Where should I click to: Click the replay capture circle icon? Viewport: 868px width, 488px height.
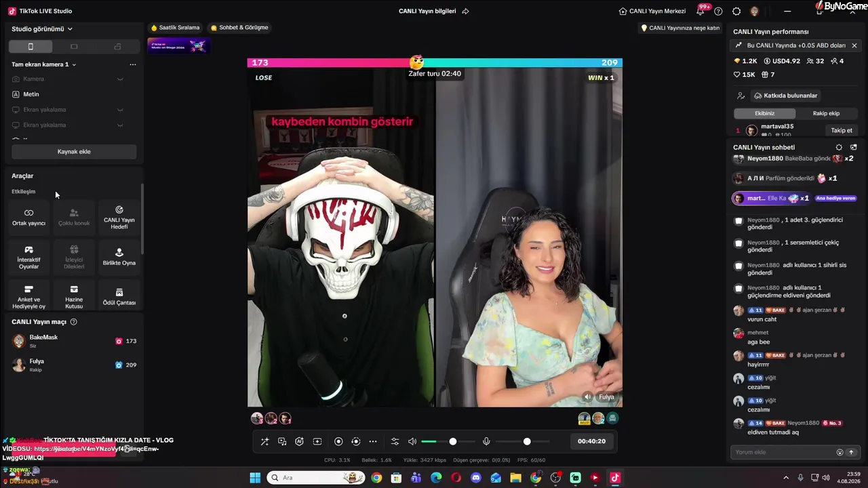pos(355,441)
